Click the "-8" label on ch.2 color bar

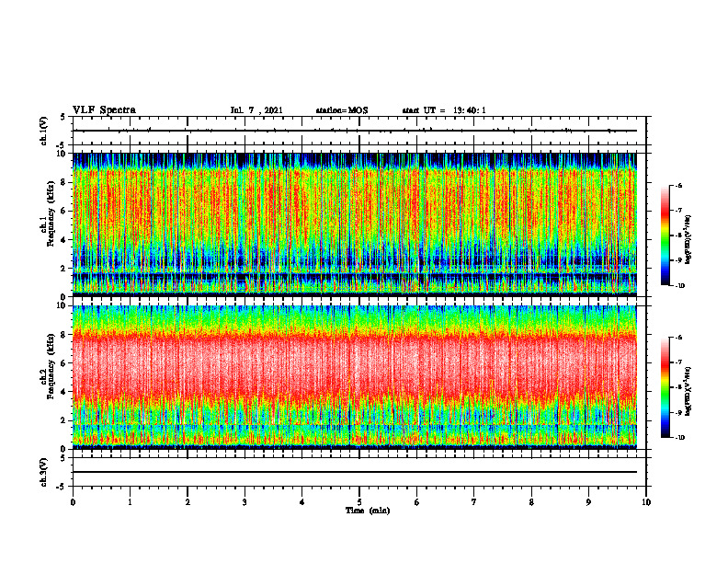tap(678, 387)
